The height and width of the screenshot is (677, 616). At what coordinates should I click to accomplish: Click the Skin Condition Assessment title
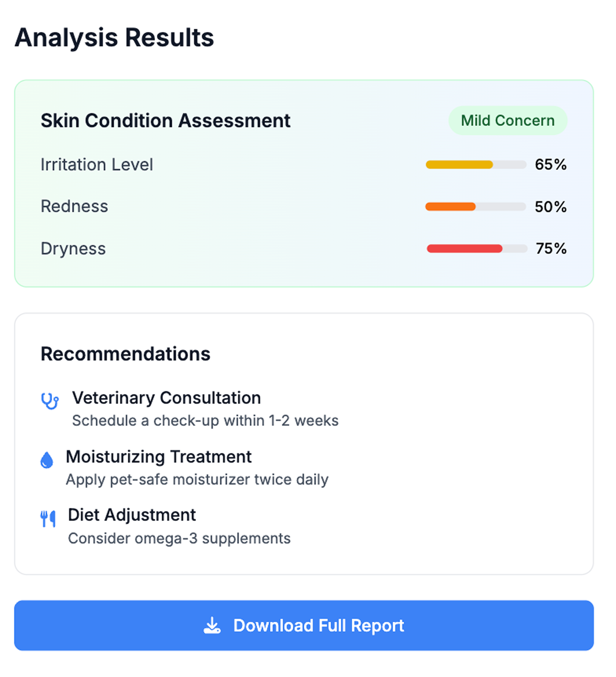tap(165, 121)
